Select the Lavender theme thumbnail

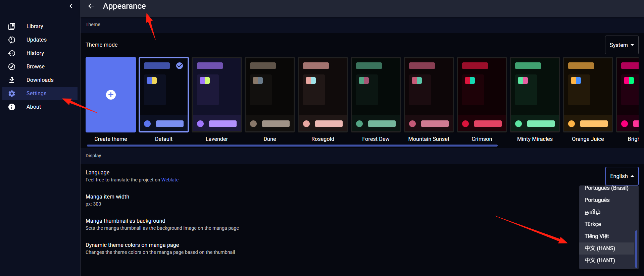[x=217, y=95]
